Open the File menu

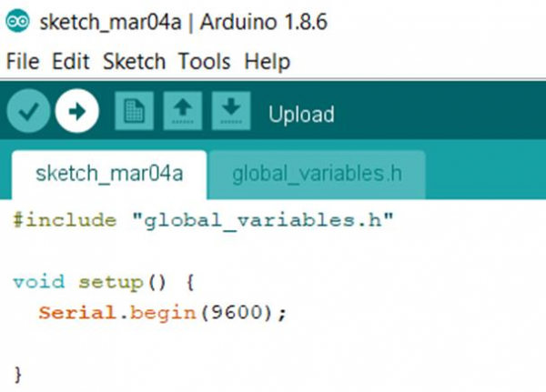tap(23, 62)
